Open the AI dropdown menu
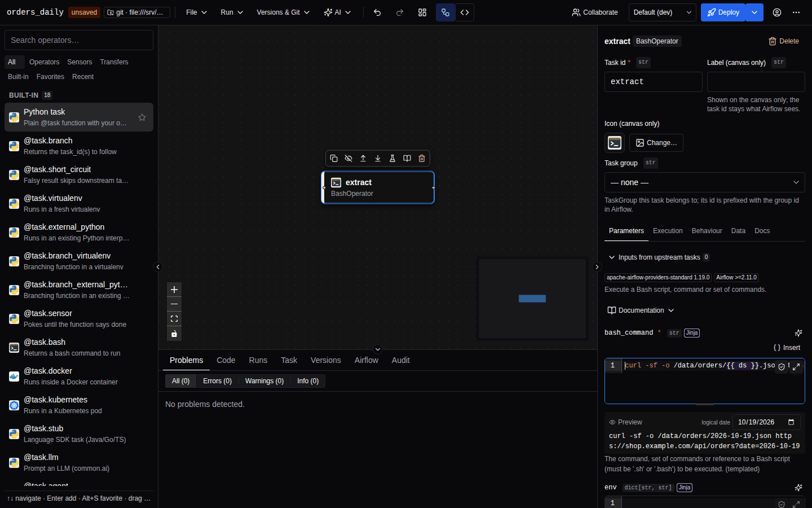The image size is (812, 508). (338, 12)
